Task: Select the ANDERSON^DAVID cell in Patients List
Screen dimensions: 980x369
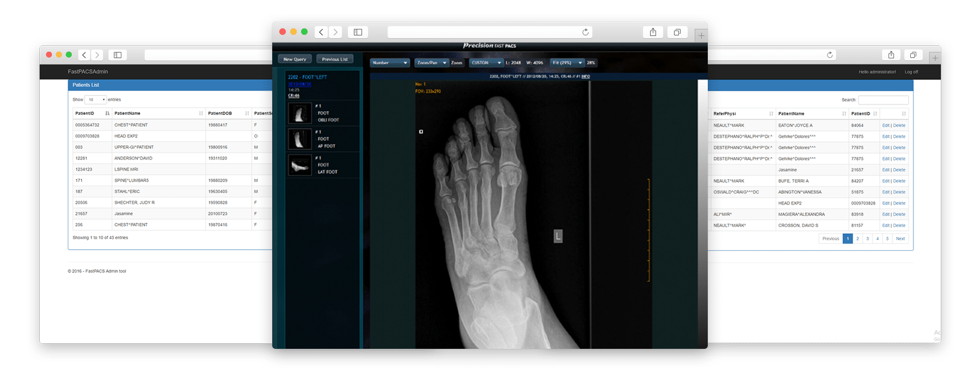Action: [x=159, y=158]
